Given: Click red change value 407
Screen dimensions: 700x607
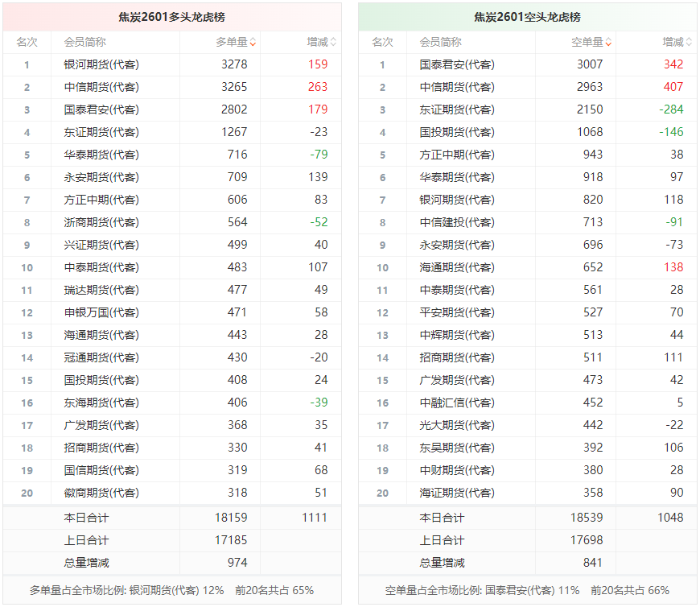Looking at the screenshot, I should [673, 87].
